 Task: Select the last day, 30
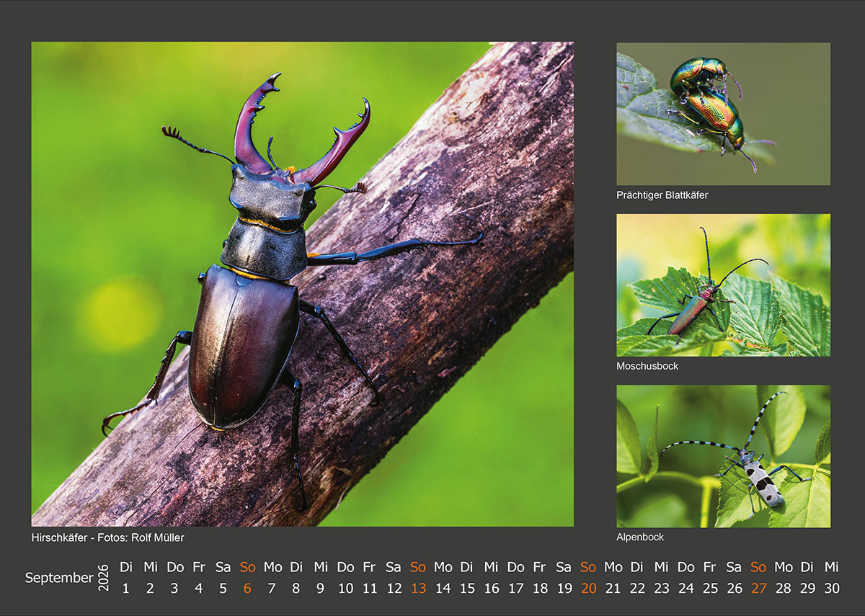pos(832,588)
